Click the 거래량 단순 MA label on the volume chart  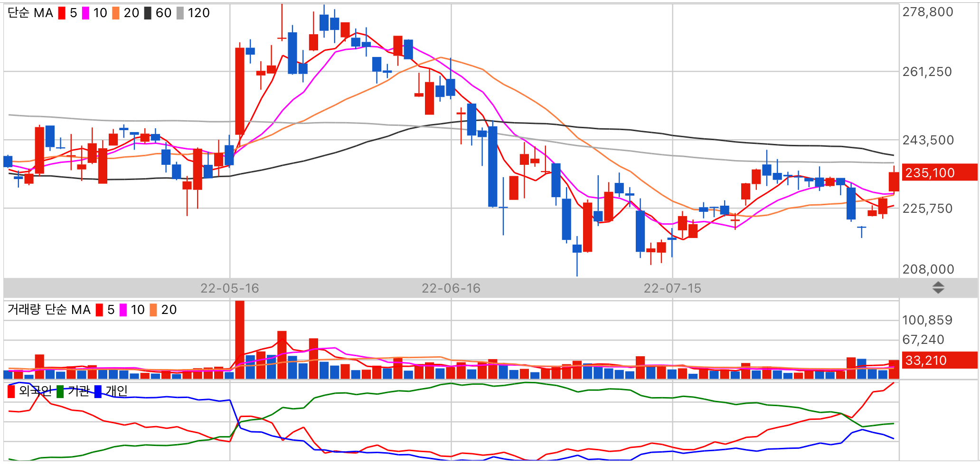[49, 310]
